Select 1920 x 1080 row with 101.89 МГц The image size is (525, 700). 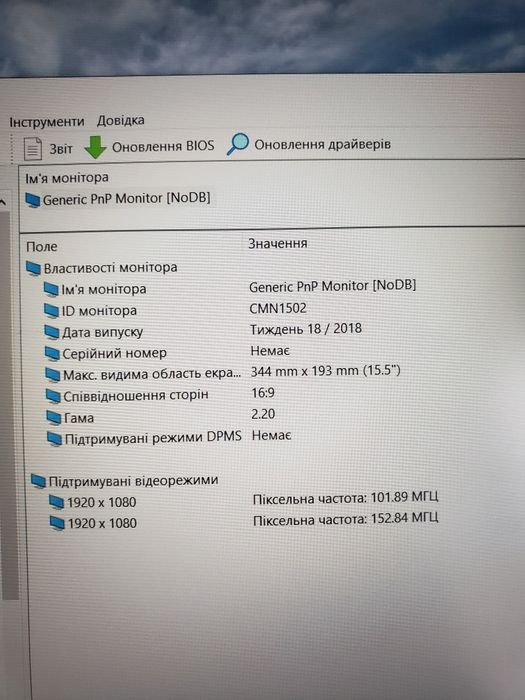244,500
